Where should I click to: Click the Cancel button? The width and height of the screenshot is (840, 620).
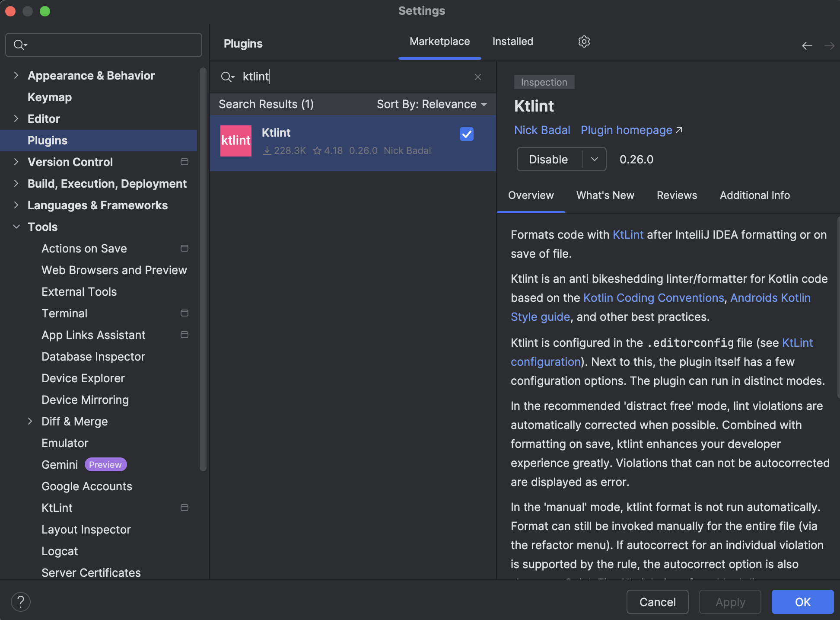point(657,602)
